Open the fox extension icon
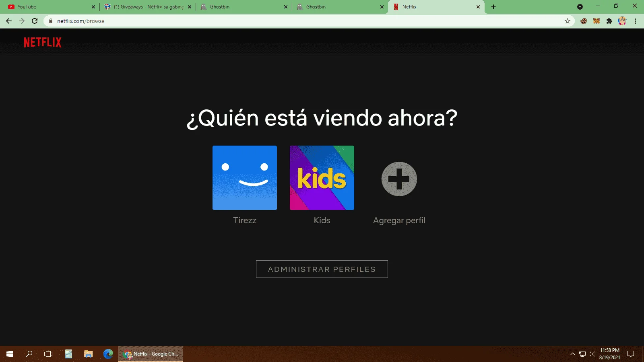Viewport: 644px width, 362px height. [597, 21]
